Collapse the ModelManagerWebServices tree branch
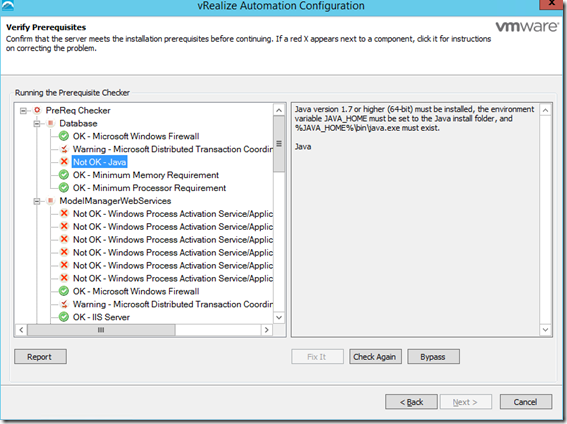This screenshot has height=424, width=567. tap(37, 201)
